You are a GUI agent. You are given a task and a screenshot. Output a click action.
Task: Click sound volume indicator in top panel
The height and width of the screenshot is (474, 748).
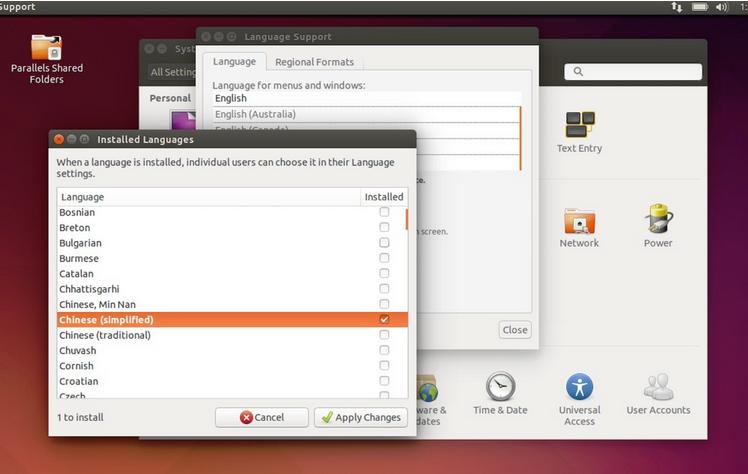click(721, 7)
